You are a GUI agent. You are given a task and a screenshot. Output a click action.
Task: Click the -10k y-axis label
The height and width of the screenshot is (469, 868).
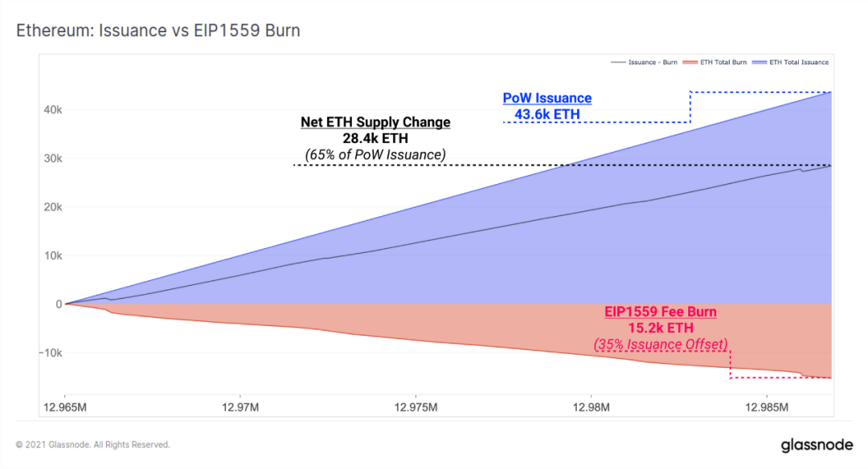click(51, 353)
